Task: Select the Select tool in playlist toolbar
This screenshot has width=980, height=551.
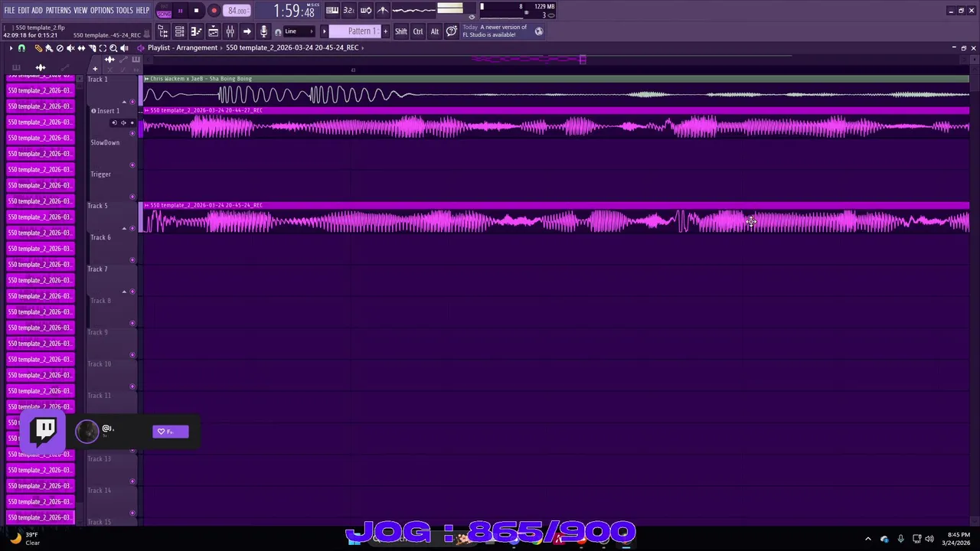Action: click(103, 48)
